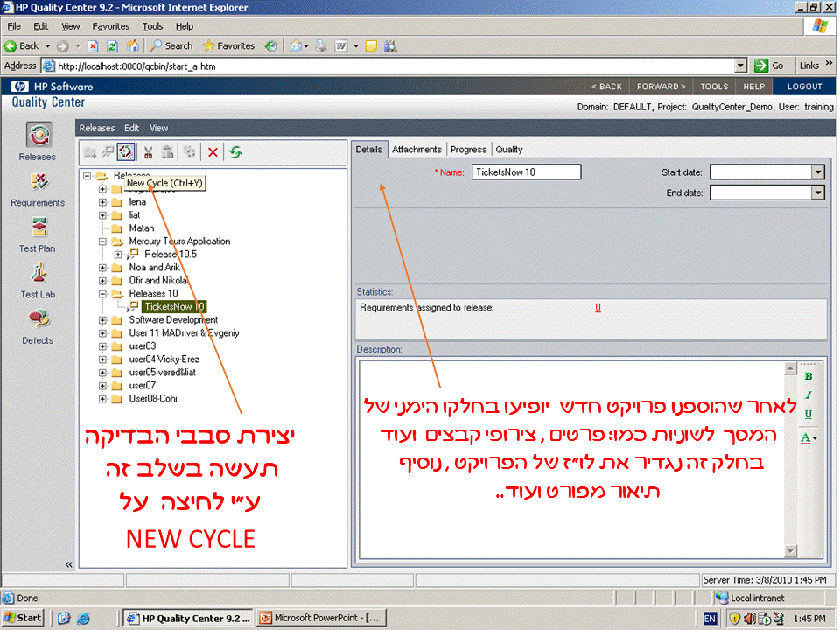
Task: Click the New Release toolbar icon
Action: [108, 152]
